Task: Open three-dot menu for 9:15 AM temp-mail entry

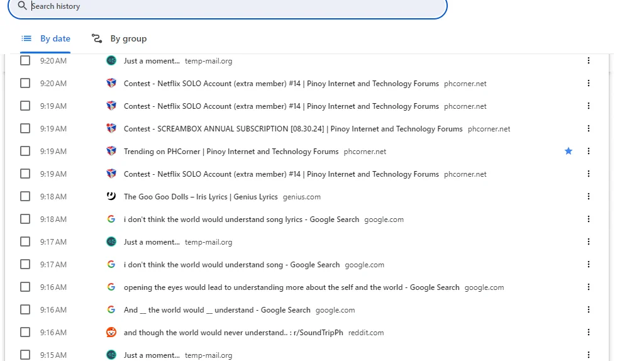Action: [589, 355]
